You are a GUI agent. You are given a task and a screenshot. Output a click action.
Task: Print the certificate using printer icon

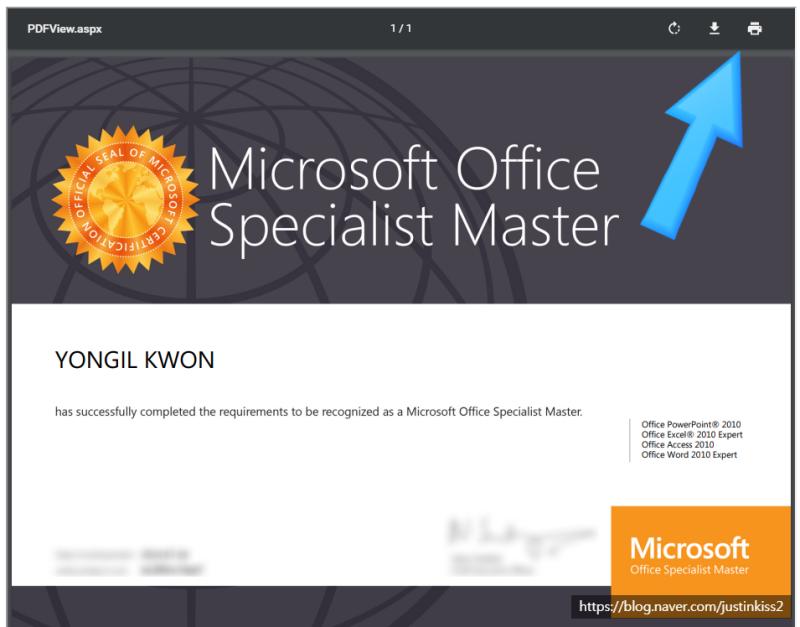click(x=755, y=29)
